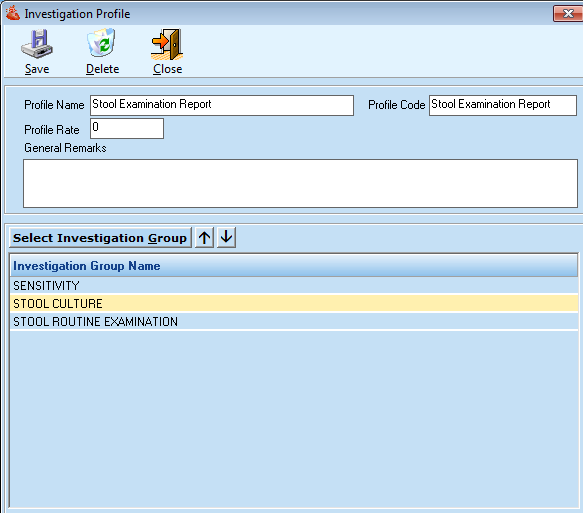Click the red heart application icon
Image resolution: width=583 pixels, height=513 pixels.
[x=13, y=13]
